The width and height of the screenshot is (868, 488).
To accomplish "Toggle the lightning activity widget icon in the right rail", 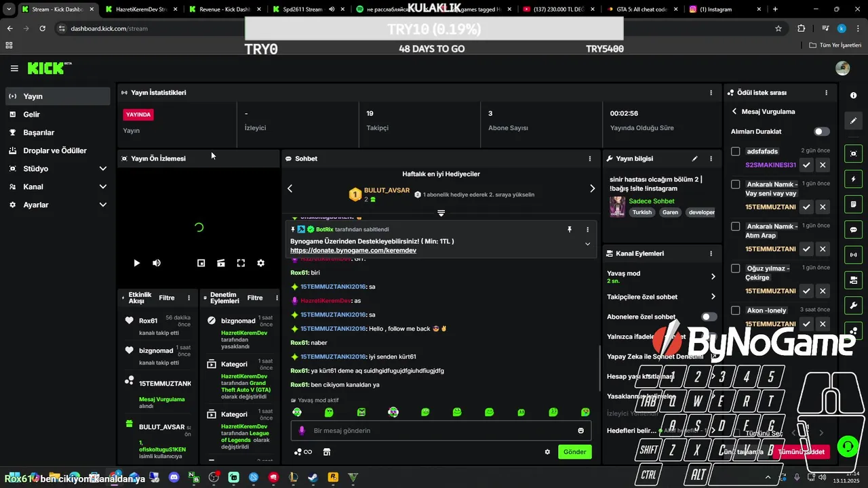I will pyautogui.click(x=854, y=179).
